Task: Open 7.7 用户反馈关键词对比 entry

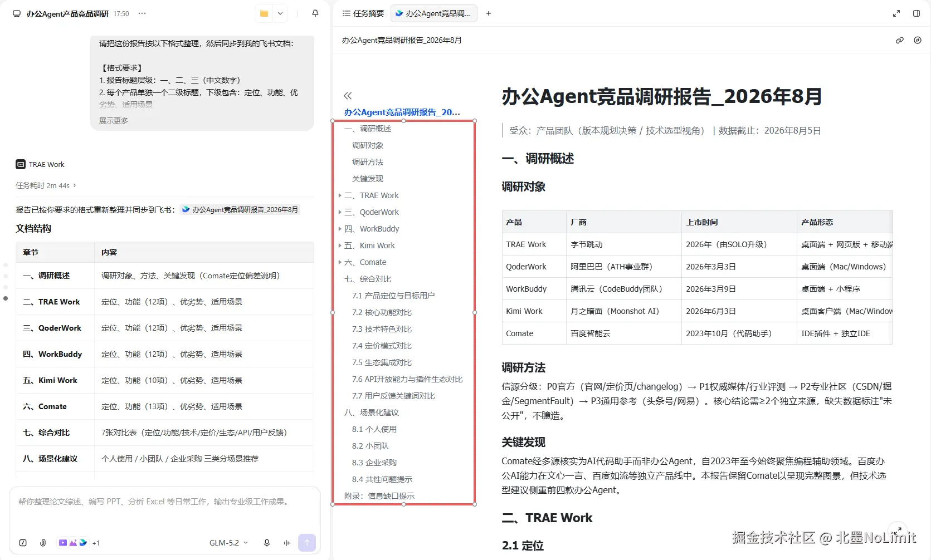Action: point(393,396)
